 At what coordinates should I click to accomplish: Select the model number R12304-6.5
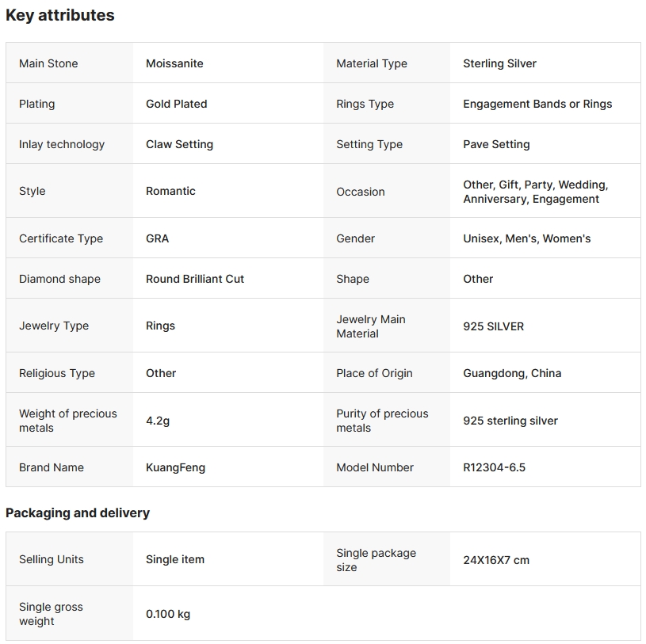pyautogui.click(x=494, y=467)
